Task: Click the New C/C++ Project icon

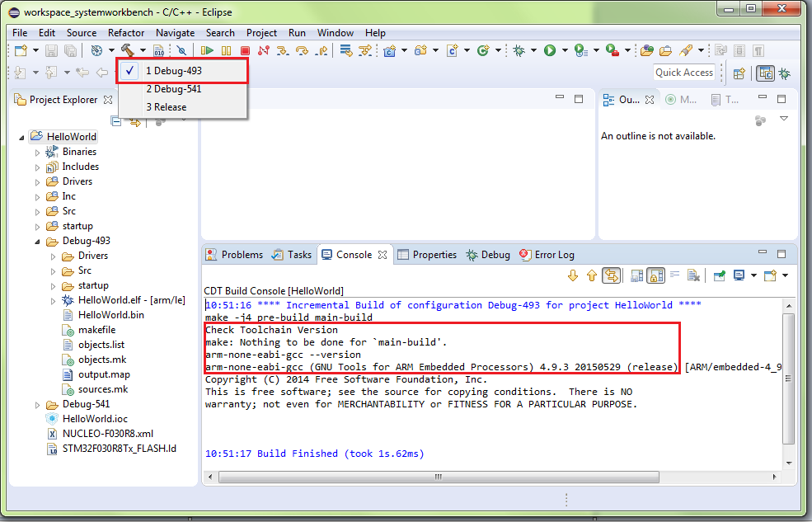Action: pos(389,50)
